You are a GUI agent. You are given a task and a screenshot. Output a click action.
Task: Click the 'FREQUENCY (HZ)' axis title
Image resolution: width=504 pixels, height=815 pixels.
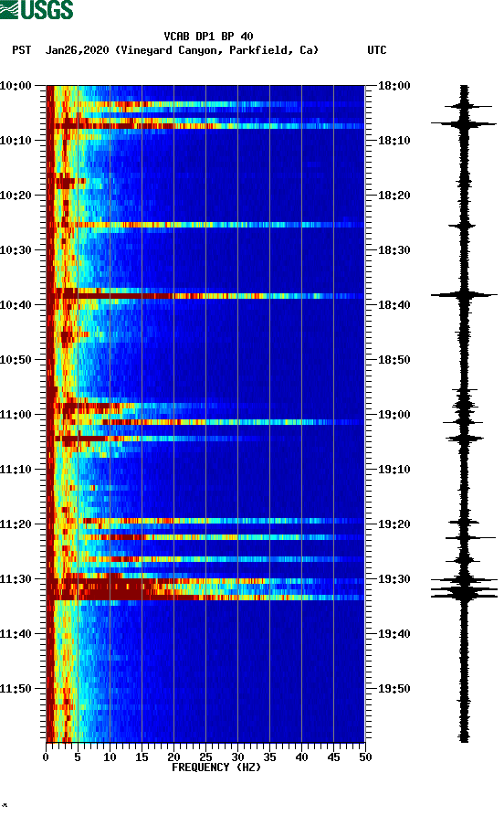click(x=216, y=767)
